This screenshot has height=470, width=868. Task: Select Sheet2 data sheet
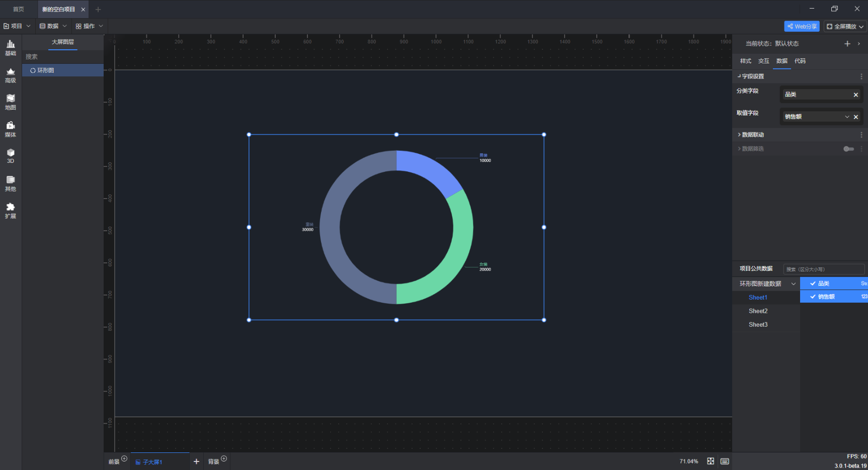tap(758, 311)
